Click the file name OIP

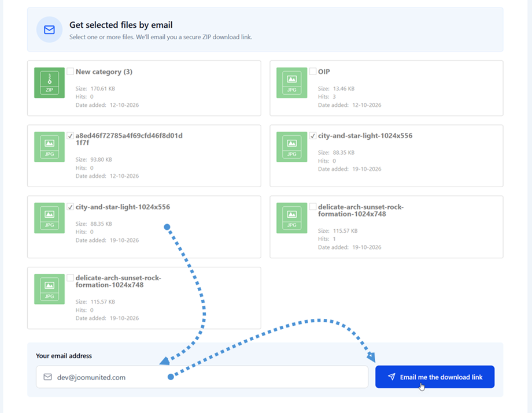(324, 72)
